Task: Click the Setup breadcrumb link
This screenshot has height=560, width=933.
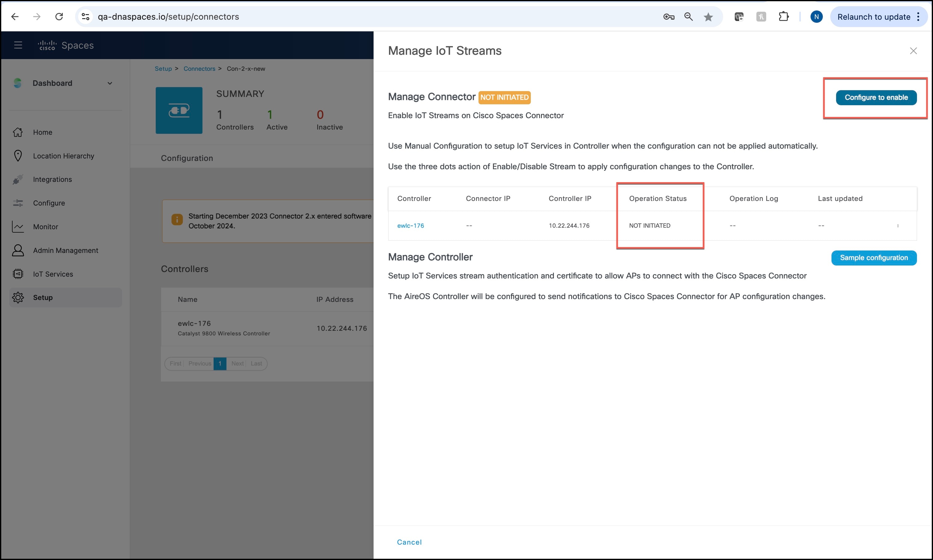Action: (163, 69)
